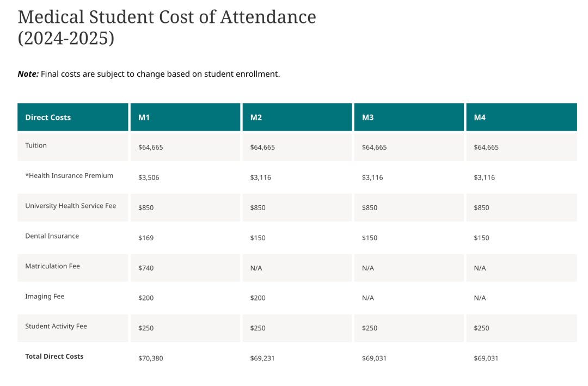Click the M4 column header
The image size is (588, 386).
tap(480, 117)
